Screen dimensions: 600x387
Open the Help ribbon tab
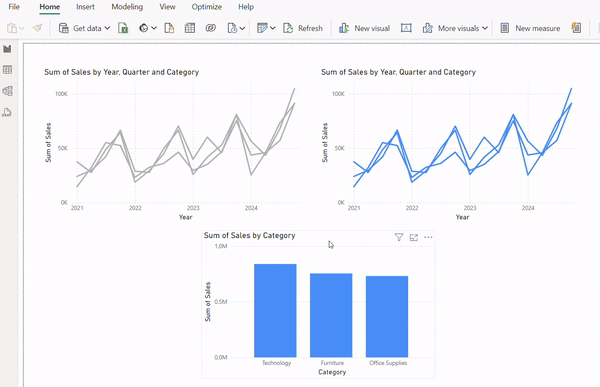[246, 7]
